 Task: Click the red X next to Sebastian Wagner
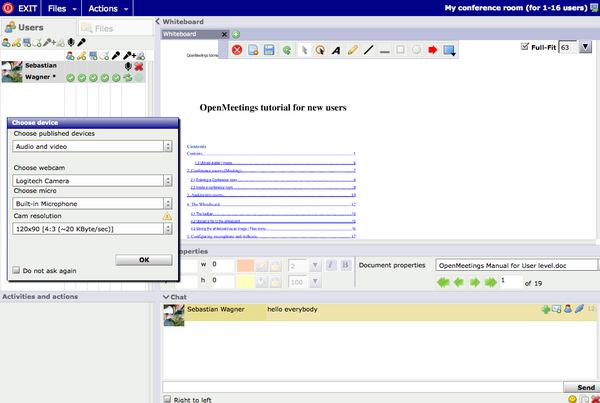[x=138, y=65]
